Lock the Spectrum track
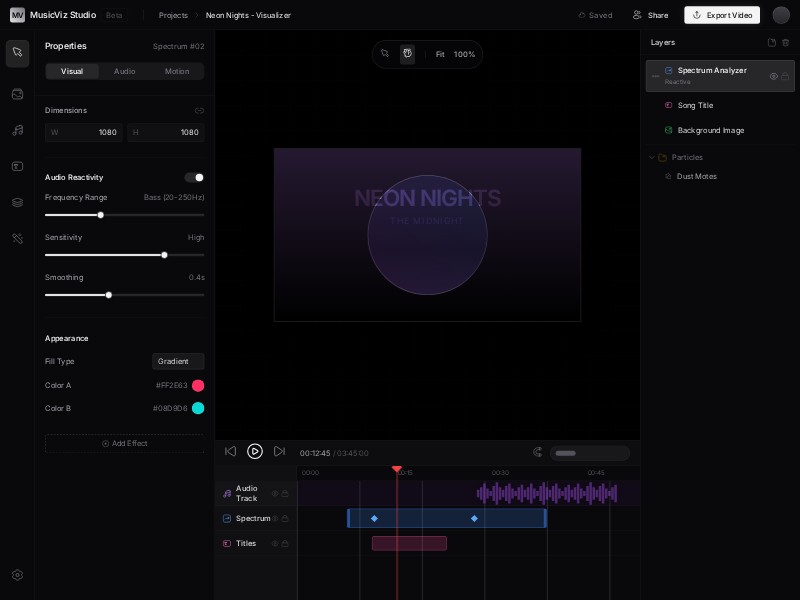The width and height of the screenshot is (800, 600). pyautogui.click(x=285, y=518)
